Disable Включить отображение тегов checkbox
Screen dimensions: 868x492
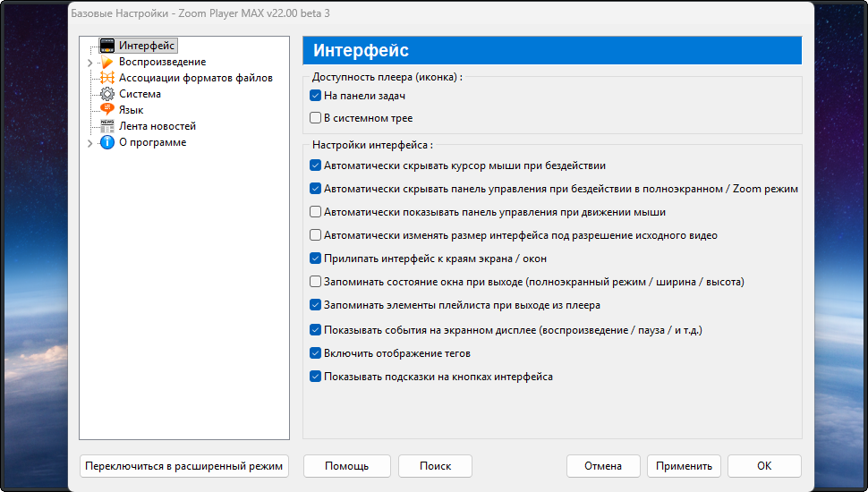pos(315,353)
